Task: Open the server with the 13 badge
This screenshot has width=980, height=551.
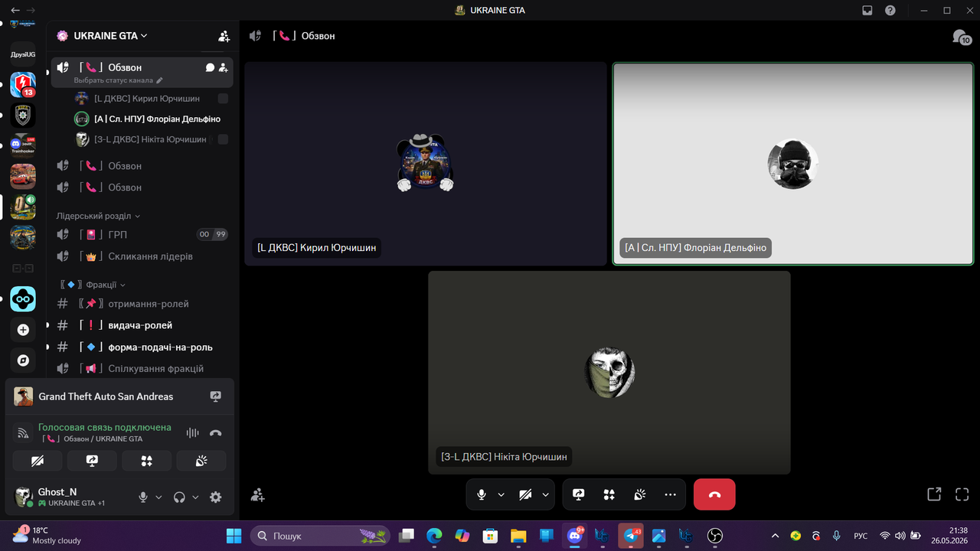Action: (23, 84)
